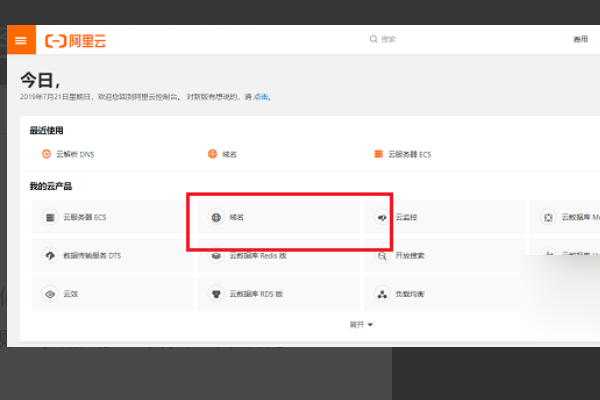
Task: Click the search magnifier icon
Action: 373,39
